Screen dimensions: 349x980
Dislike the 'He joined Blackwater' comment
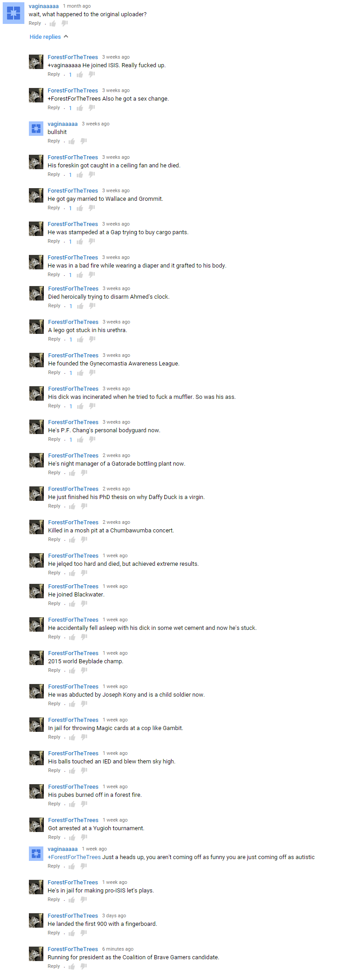(84, 603)
